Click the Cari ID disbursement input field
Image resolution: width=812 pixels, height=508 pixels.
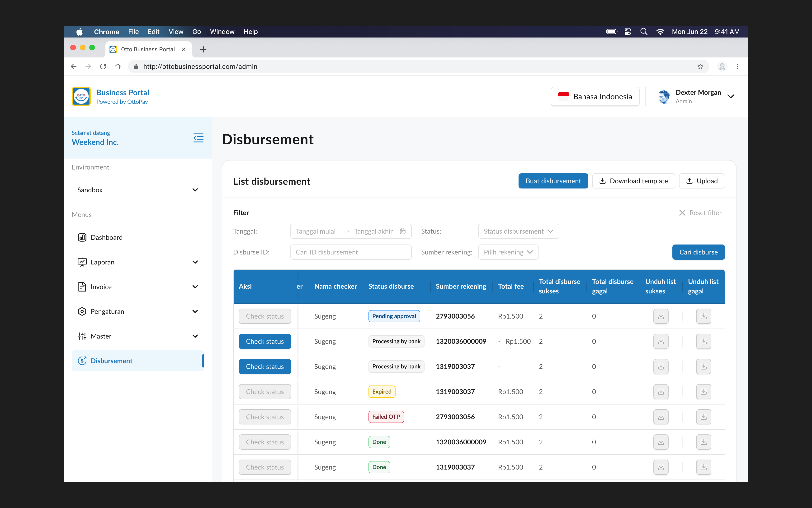[350, 252]
